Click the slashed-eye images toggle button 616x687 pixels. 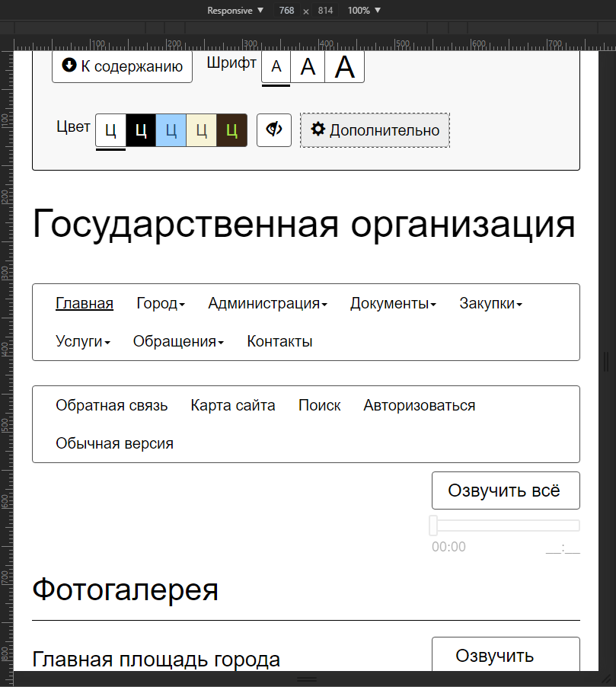(x=274, y=130)
